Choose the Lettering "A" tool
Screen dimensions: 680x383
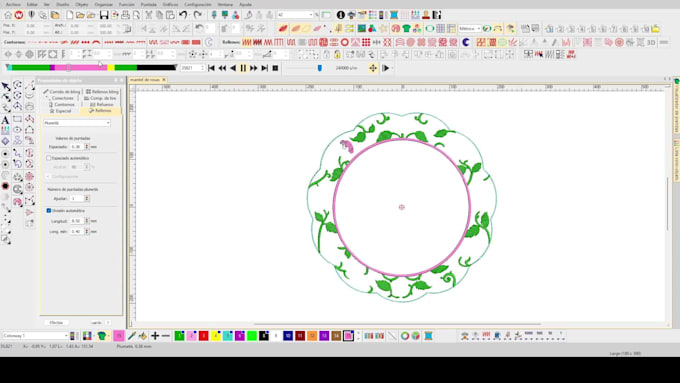(x=5, y=120)
